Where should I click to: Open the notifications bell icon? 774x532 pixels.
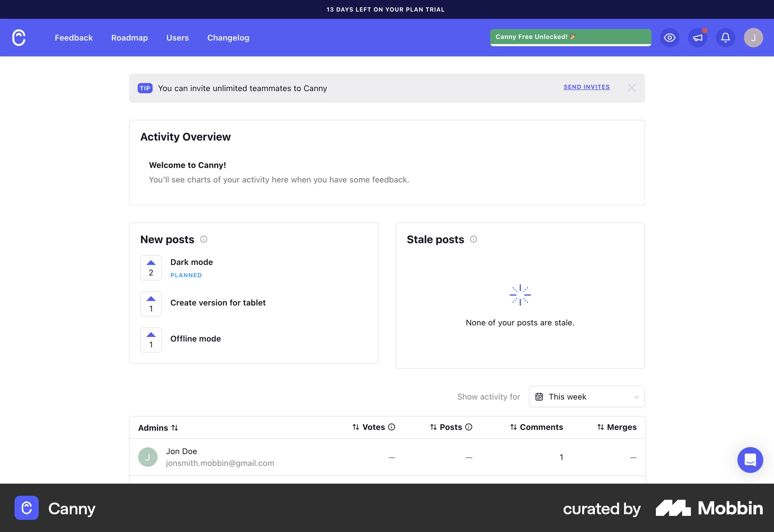[x=725, y=37]
